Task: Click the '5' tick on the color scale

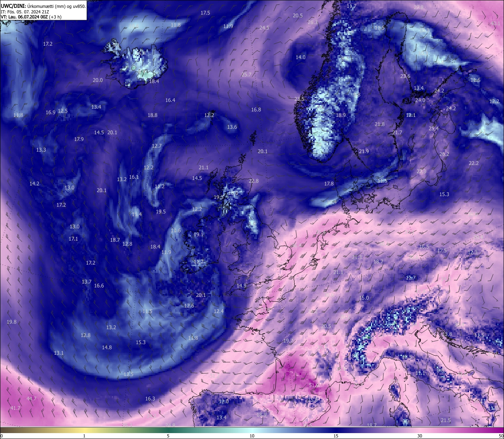Action: click(x=168, y=436)
